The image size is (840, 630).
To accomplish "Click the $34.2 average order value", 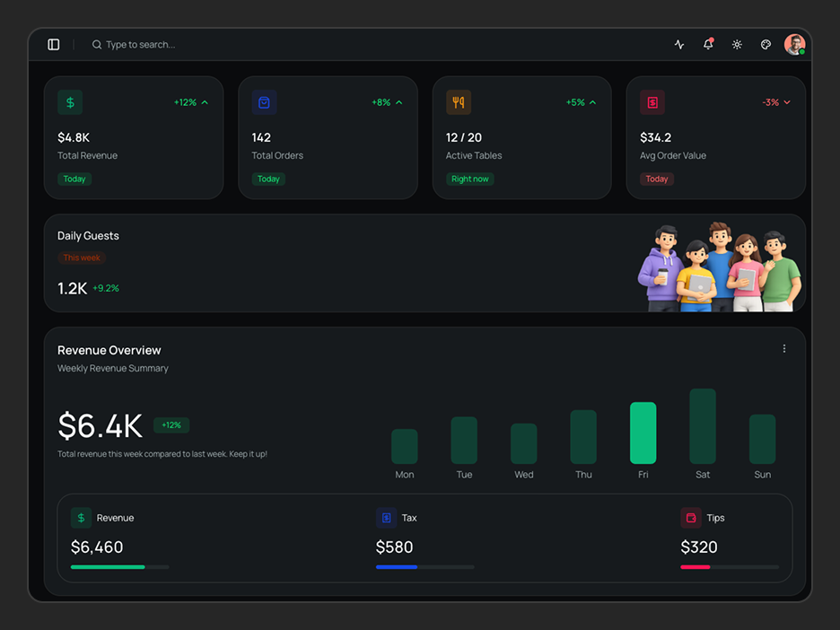I will (656, 137).
